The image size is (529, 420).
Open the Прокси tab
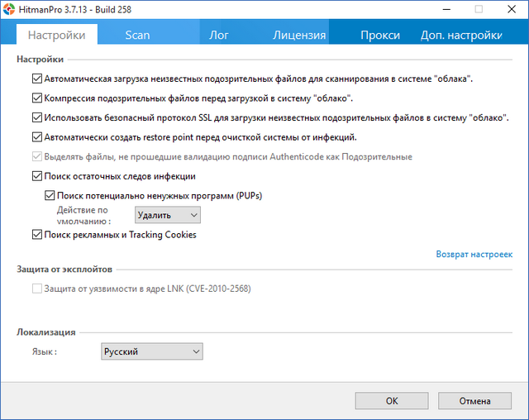pos(380,35)
